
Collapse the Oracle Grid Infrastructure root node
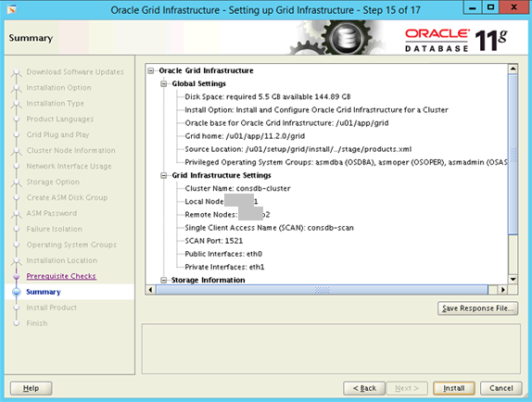[151, 70]
